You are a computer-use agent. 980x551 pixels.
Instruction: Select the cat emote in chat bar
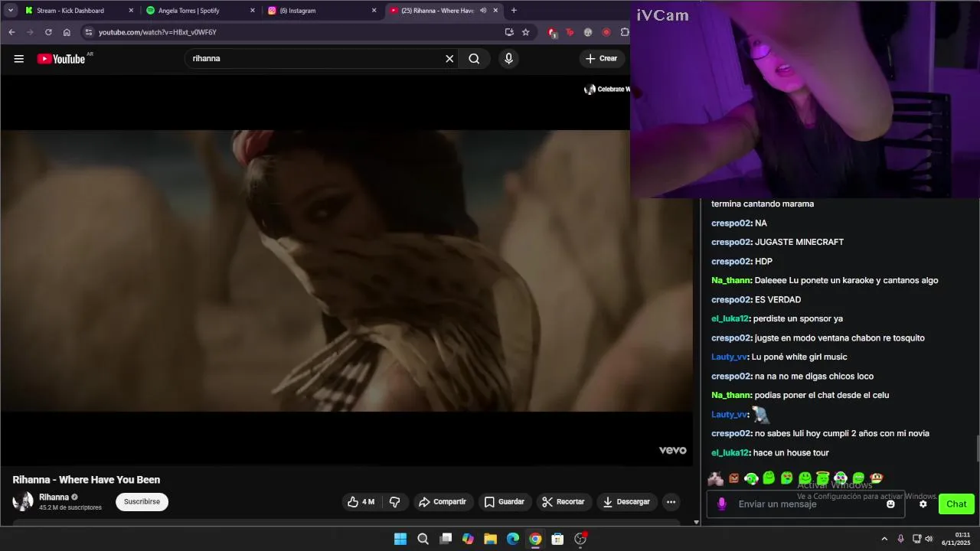tap(716, 478)
